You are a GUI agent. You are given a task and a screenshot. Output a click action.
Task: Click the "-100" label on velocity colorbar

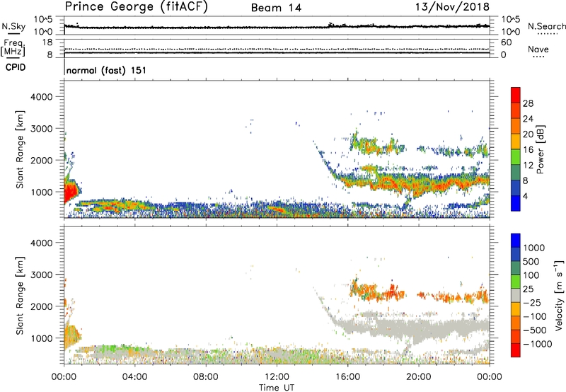[x=535, y=316]
